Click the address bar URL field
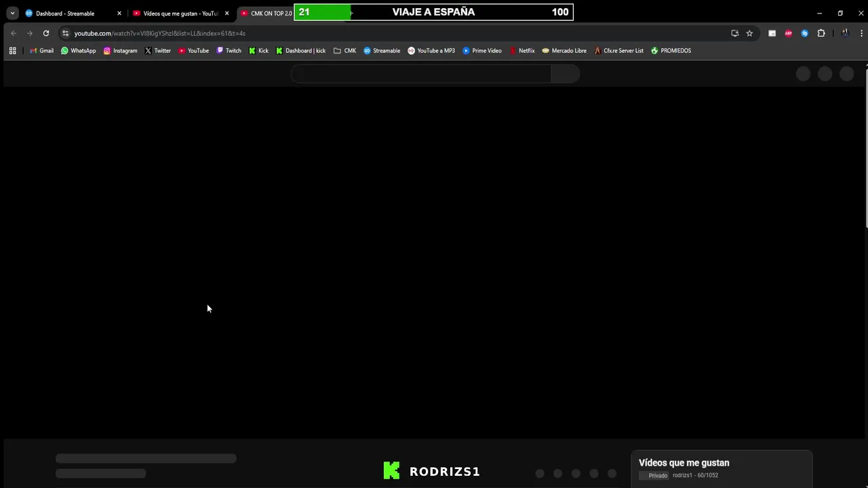 point(400,33)
